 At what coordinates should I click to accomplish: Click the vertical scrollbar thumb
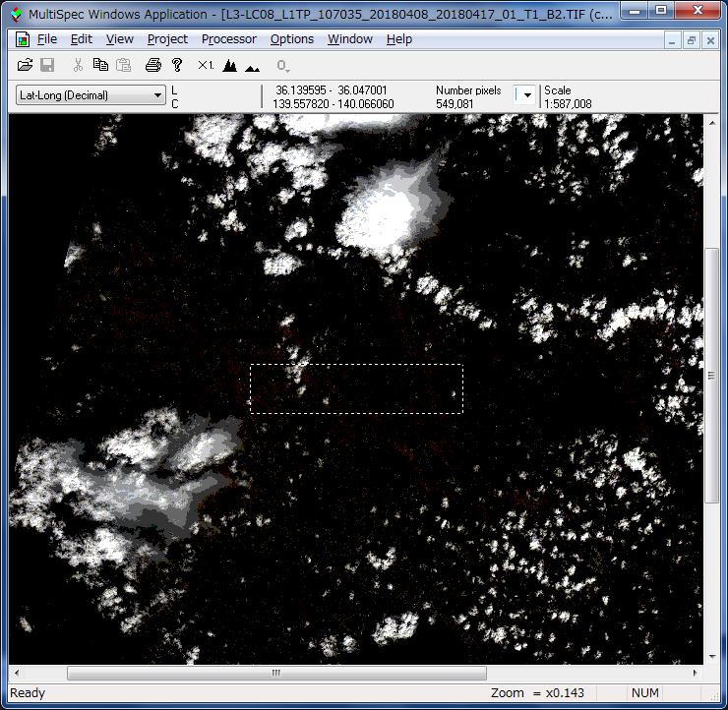pyautogui.click(x=711, y=376)
